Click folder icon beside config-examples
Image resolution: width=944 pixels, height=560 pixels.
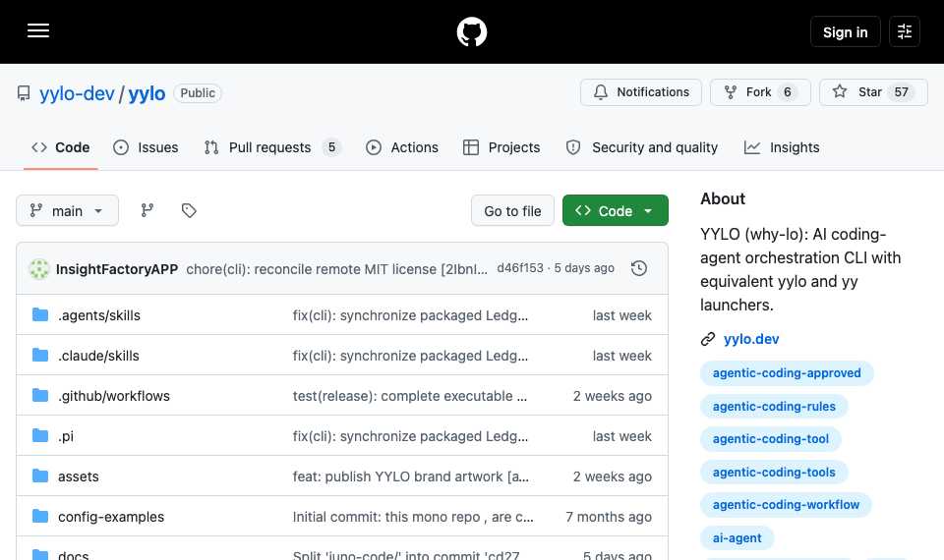[x=40, y=516]
